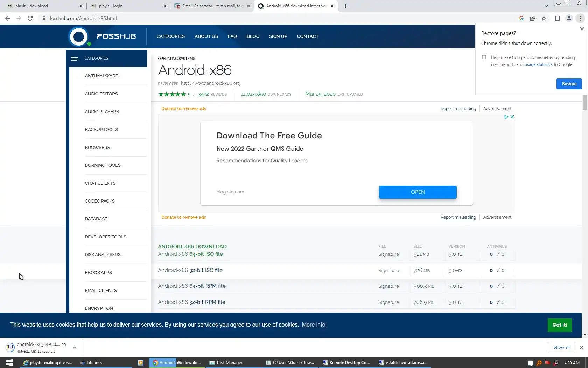View Signature for the 32-bit RPM file
Image resolution: width=588 pixels, height=368 pixels.
388,302
